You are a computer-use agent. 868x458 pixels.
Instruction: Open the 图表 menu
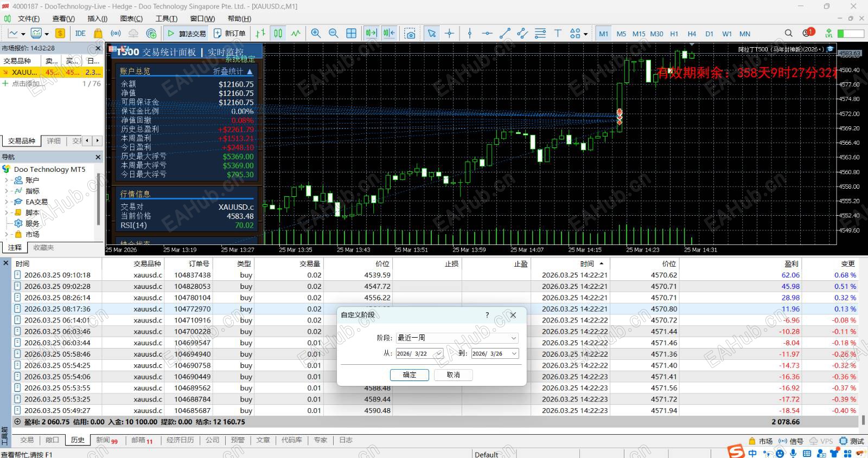[131, 18]
